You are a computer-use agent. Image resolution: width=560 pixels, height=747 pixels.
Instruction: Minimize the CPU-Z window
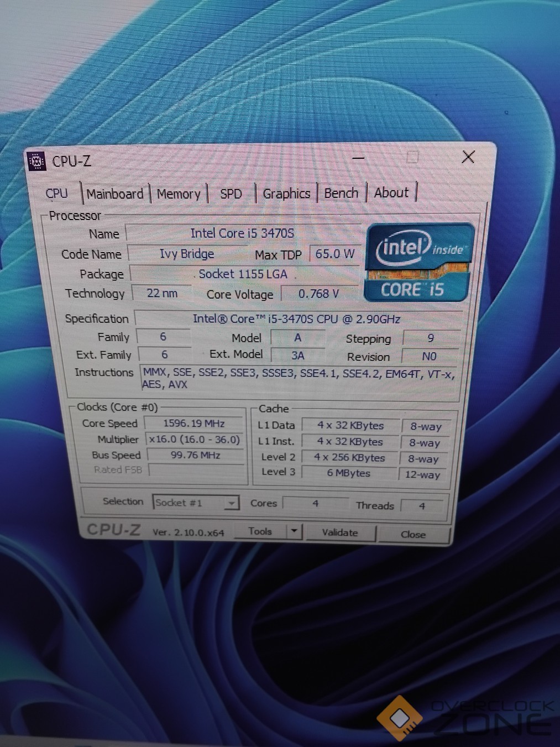tap(358, 158)
